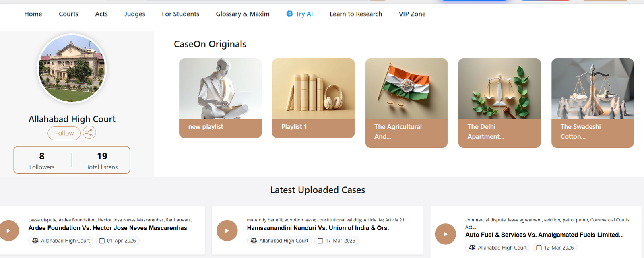The width and height of the screenshot is (644, 258).
Task: Follow the Allahabad High Court
Action: 64,133
